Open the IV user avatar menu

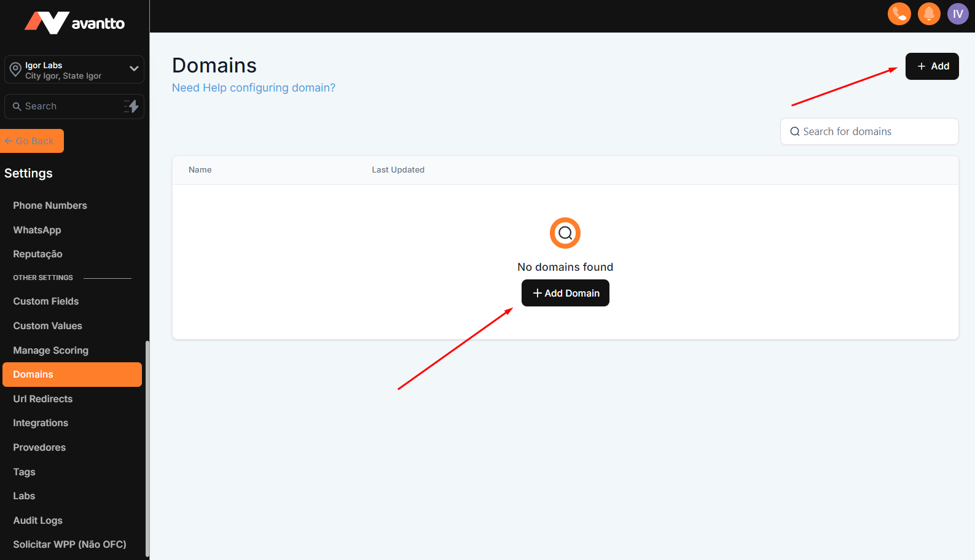[957, 14]
